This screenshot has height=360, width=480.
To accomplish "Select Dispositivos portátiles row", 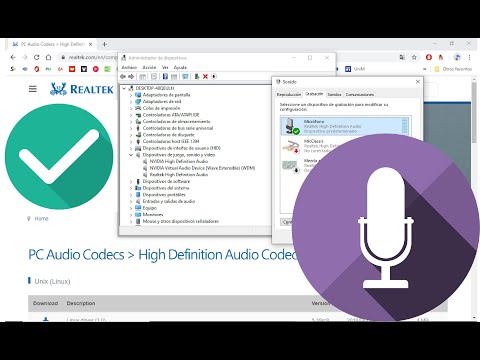I will pyautogui.click(x=164, y=195).
